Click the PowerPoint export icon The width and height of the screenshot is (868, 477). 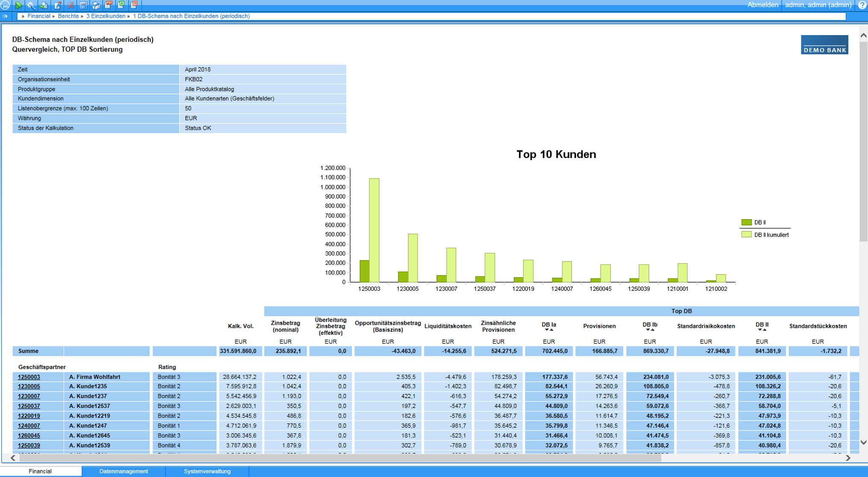(134, 5)
